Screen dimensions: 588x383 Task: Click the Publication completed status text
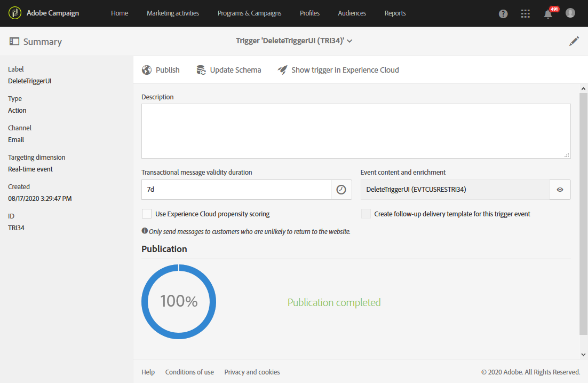[334, 302]
